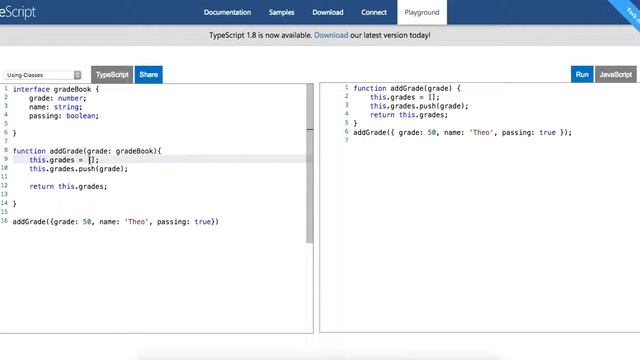
Task: Click the addGrade call in JavaScript output
Action: [462, 133]
